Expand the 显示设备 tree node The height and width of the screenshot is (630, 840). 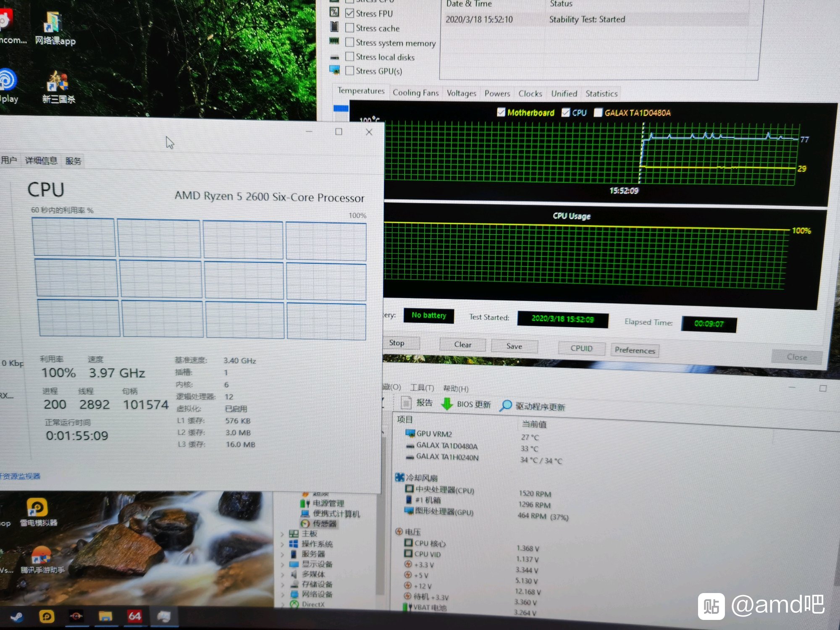[282, 564]
